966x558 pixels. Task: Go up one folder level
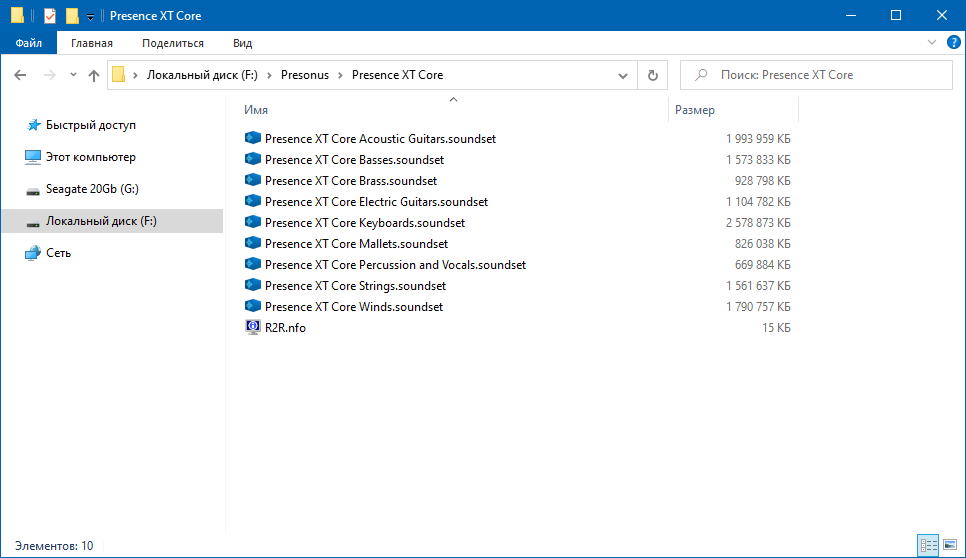pyautogui.click(x=94, y=75)
